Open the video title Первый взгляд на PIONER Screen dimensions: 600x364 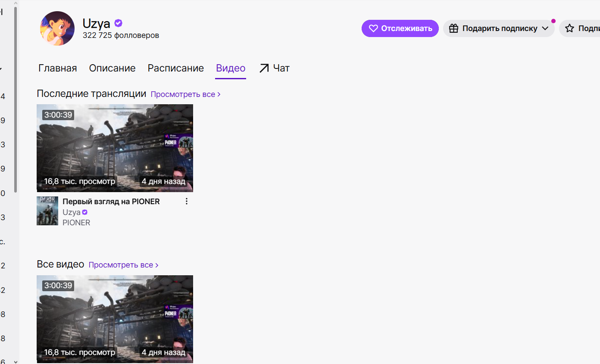coord(111,201)
